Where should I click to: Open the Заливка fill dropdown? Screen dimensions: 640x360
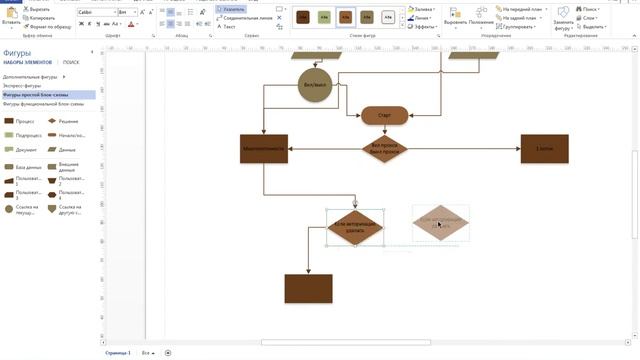(x=422, y=9)
